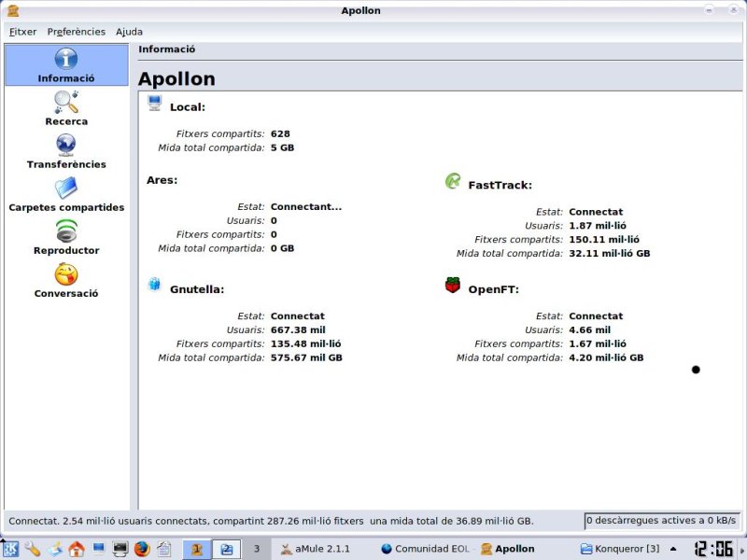Launch the wrench settings tool in panel
Viewport: 747px width, 560px height.
pos(33,549)
